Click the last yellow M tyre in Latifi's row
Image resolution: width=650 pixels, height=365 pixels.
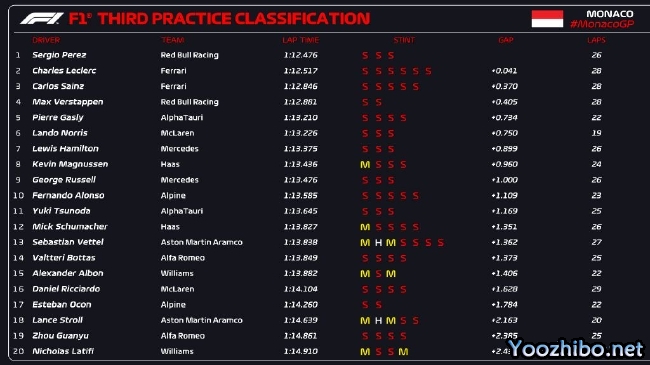[x=403, y=352]
